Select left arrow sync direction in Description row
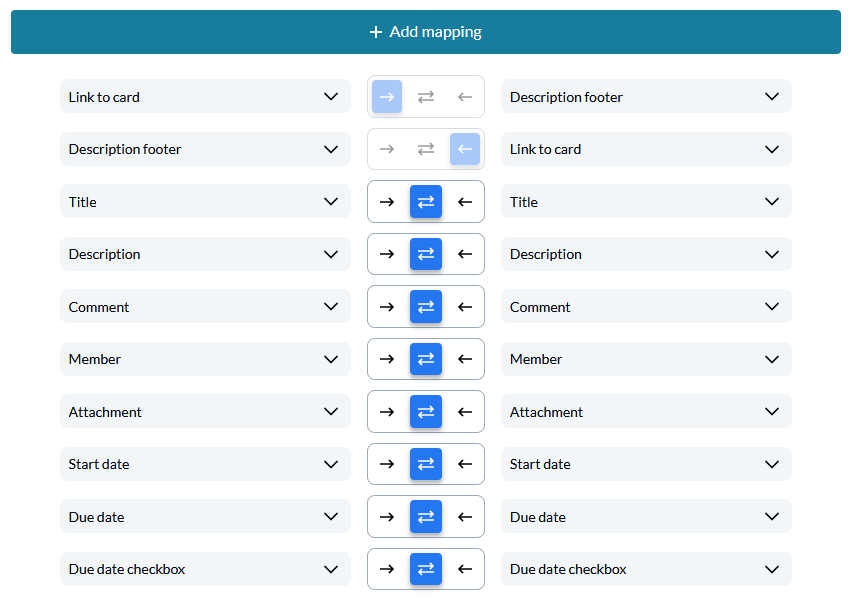 click(464, 254)
